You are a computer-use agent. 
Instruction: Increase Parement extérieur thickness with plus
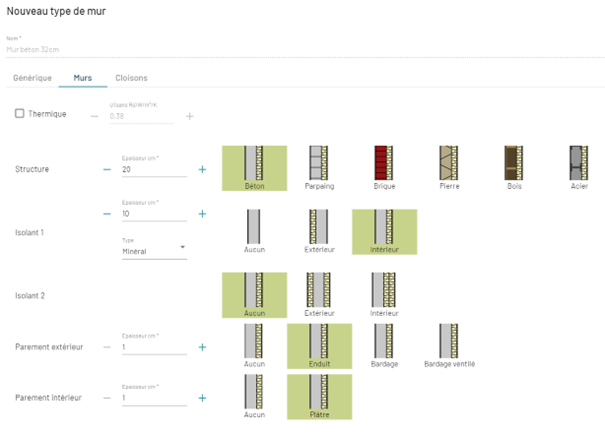(x=202, y=347)
